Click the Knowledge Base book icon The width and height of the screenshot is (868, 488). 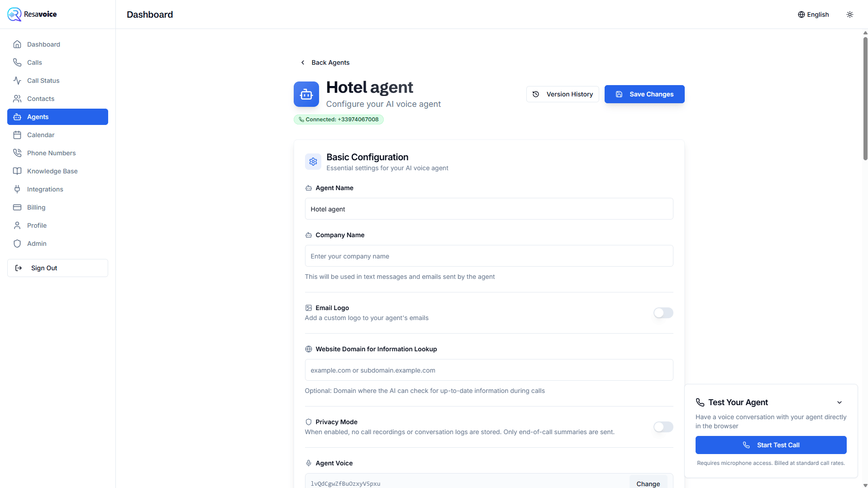[17, 171]
